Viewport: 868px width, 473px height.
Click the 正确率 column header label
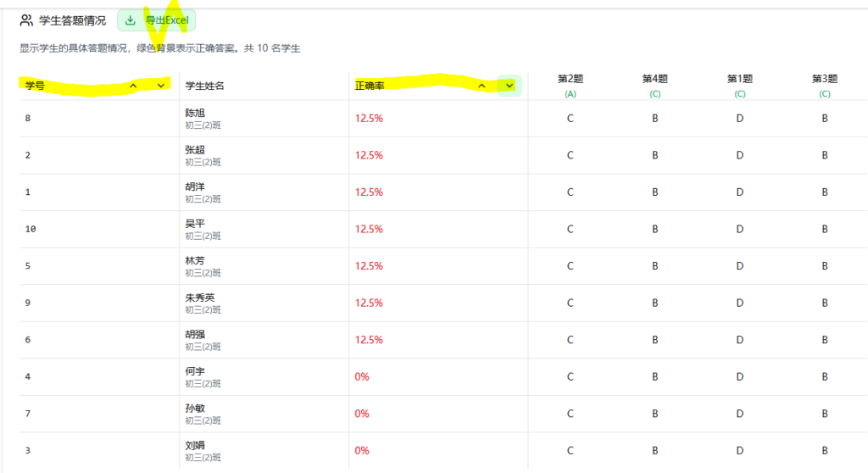click(x=370, y=86)
